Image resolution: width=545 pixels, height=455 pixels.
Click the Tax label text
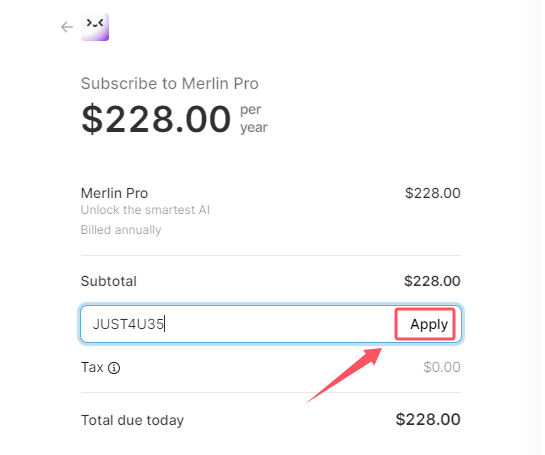92,367
